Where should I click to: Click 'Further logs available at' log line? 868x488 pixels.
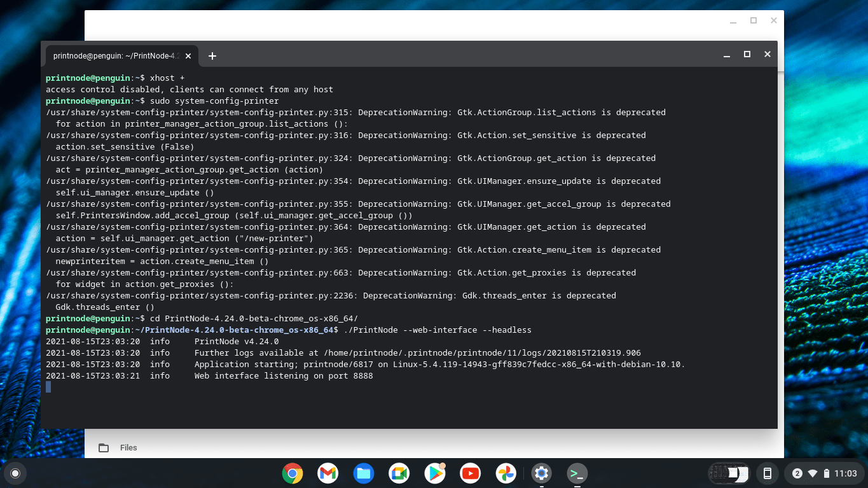418,353
